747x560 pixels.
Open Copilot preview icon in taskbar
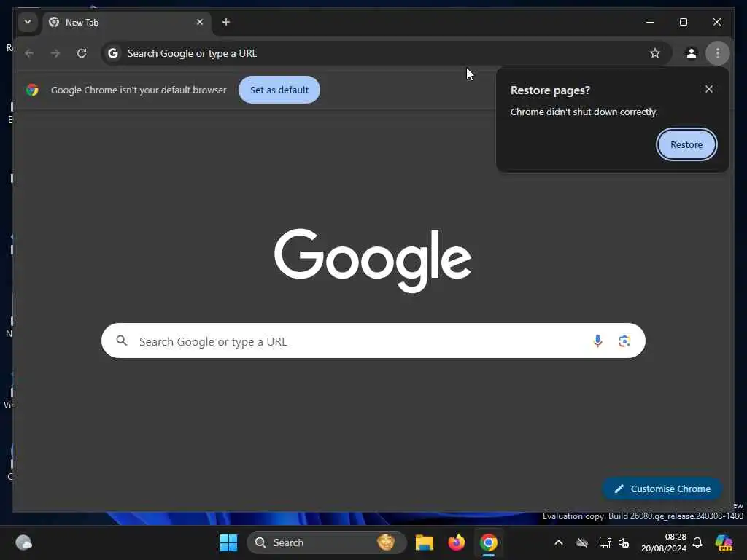tap(724, 542)
